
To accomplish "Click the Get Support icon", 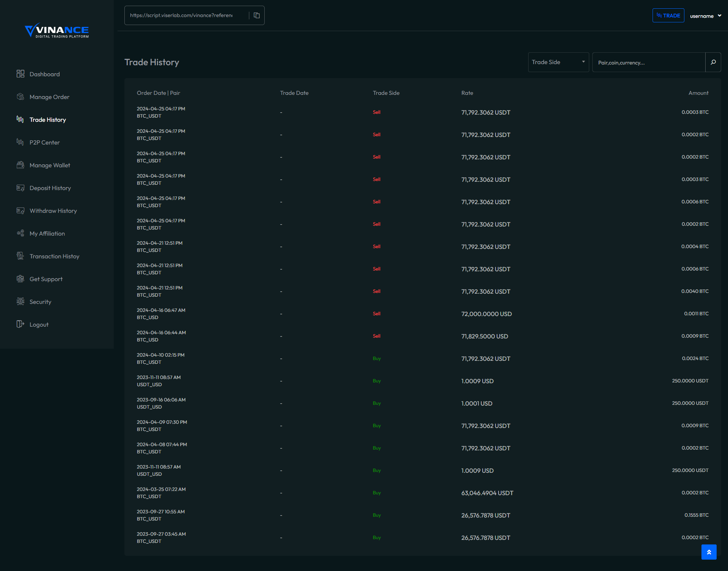I will 20,279.
